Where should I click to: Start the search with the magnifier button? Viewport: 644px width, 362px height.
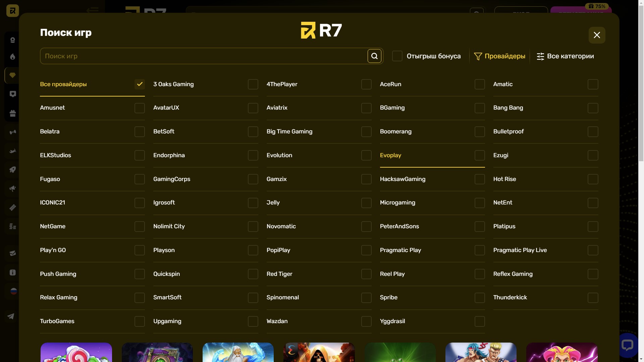(x=374, y=56)
